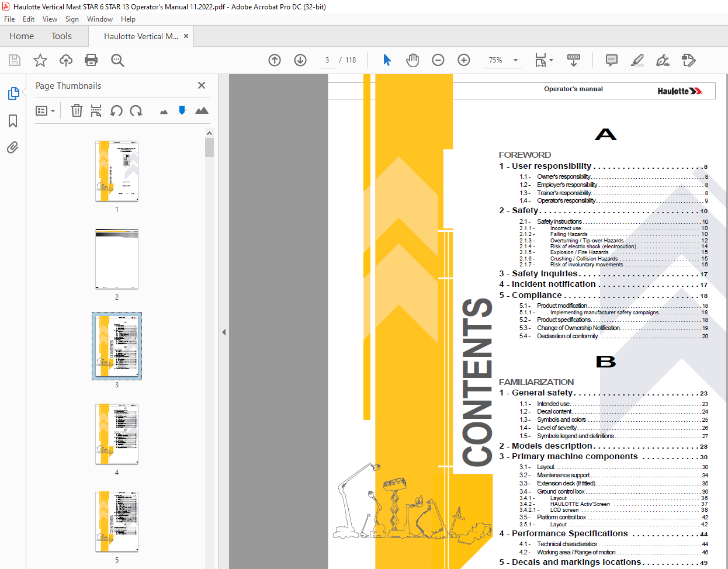Screen dimensions: 728x569
Task: Go to the next page arrow
Action: pos(300,60)
